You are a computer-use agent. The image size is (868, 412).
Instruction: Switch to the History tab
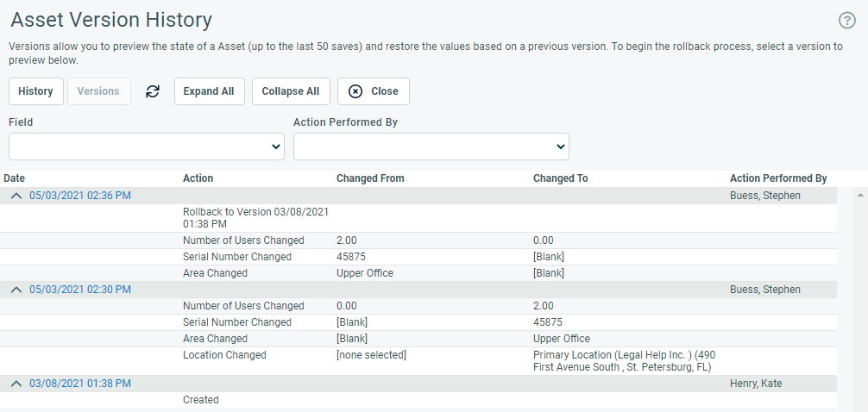tap(36, 91)
